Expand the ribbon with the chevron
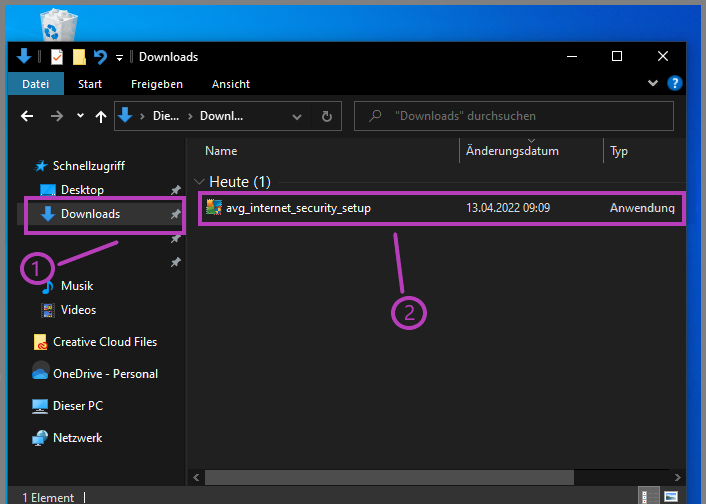This screenshot has width=706, height=504. point(652,83)
